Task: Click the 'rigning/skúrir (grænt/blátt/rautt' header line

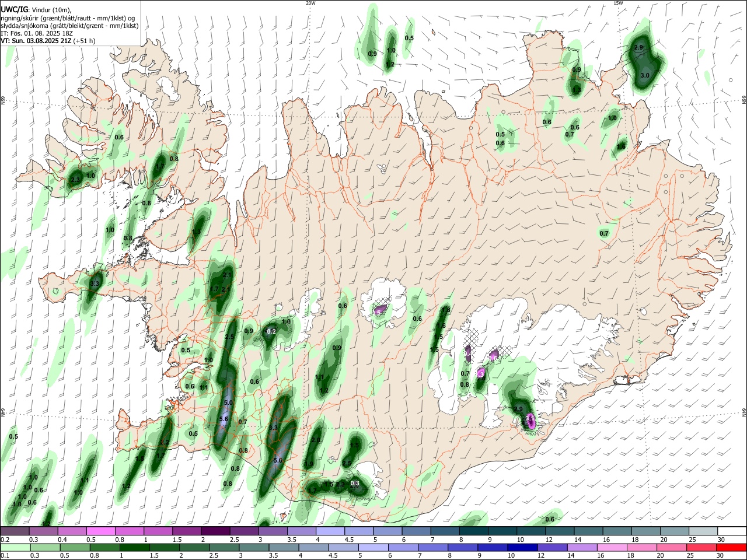Action: click(x=68, y=17)
